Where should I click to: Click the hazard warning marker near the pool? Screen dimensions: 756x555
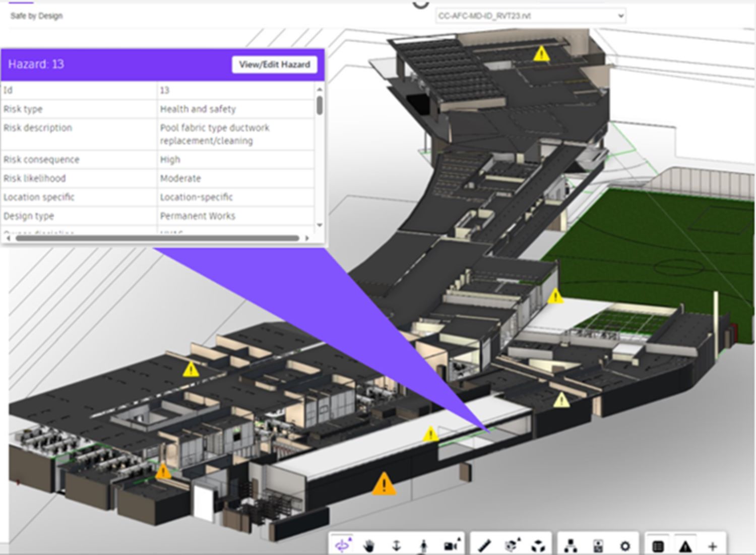click(x=431, y=433)
